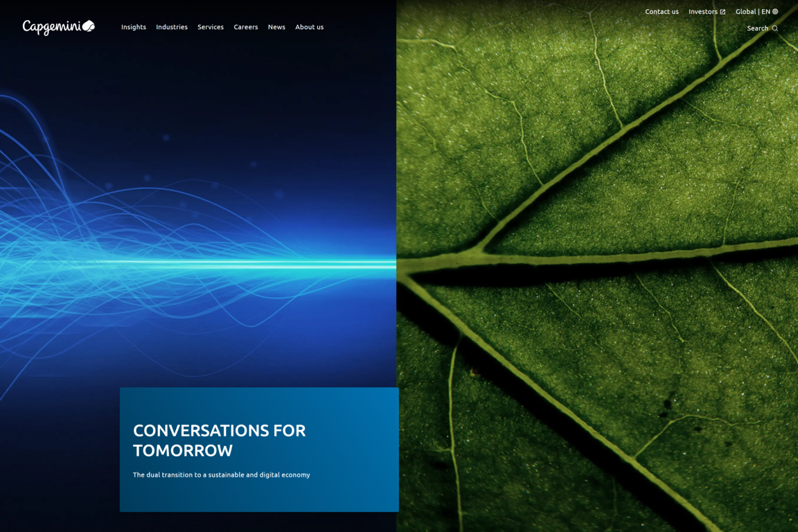The width and height of the screenshot is (798, 532).
Task: Click the spade emblem in Capgemini logo
Action: click(x=89, y=26)
